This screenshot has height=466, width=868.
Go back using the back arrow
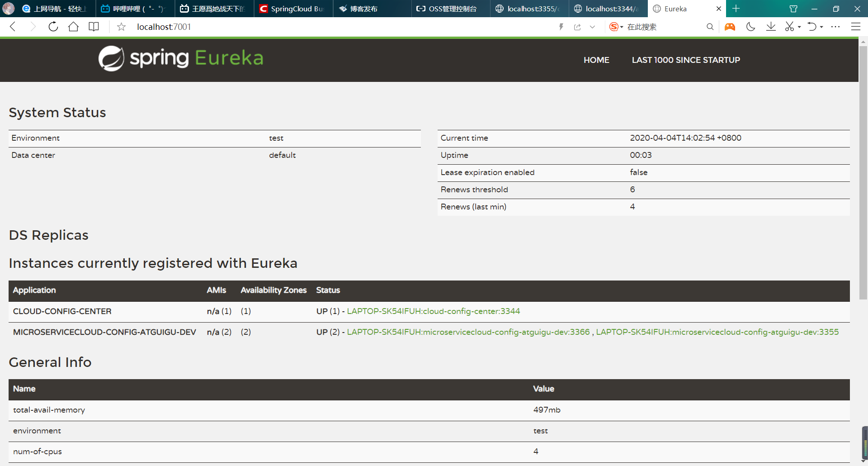coord(13,27)
